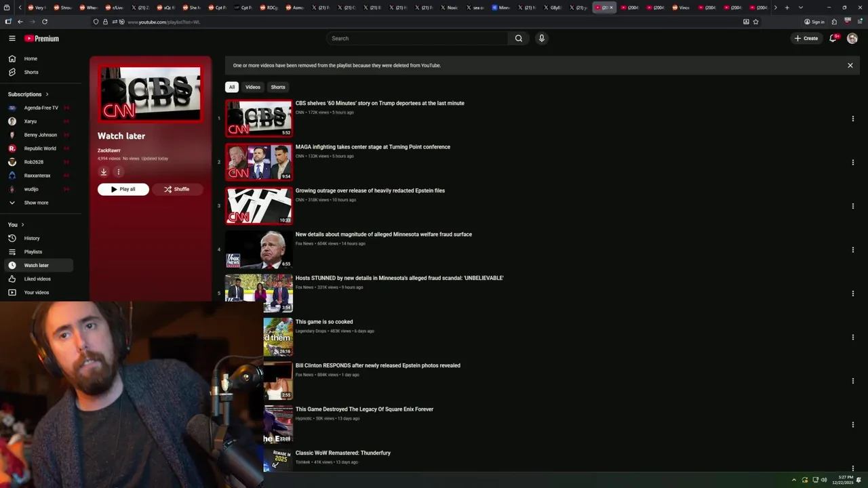
Task: Open options for This game is so cooked
Action: (852, 338)
